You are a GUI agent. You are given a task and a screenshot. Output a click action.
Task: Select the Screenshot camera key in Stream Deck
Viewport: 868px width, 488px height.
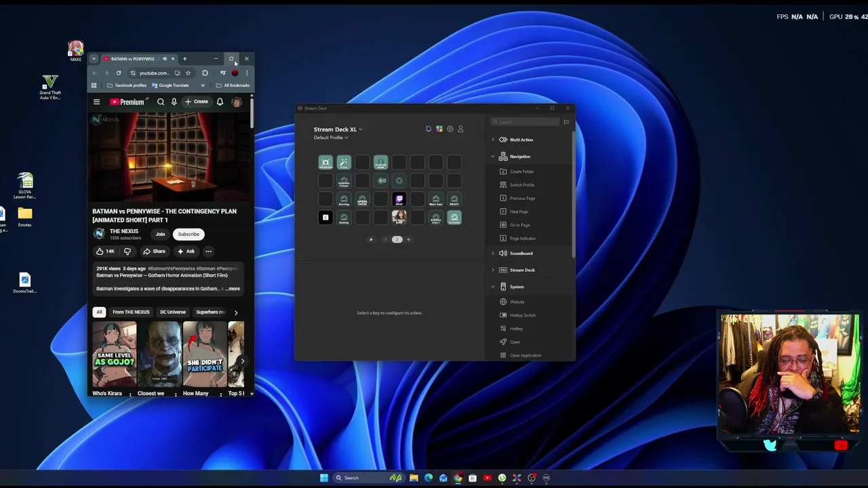[x=325, y=162]
